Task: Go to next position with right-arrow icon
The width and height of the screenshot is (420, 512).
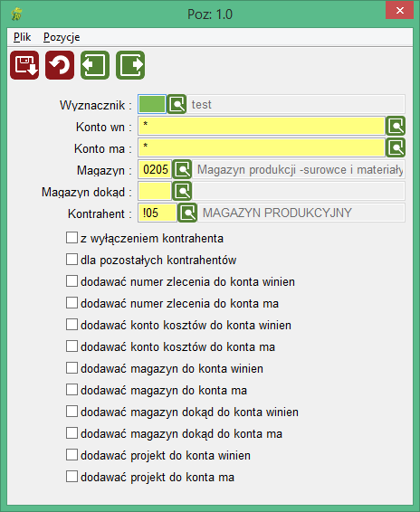Action: (x=130, y=65)
